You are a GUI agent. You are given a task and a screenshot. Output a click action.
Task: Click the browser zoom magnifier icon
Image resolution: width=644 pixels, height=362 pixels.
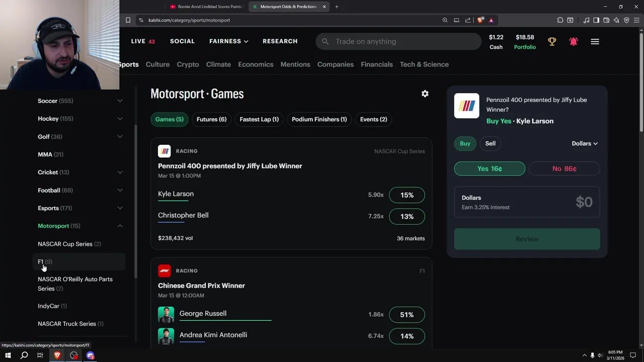pos(445,20)
